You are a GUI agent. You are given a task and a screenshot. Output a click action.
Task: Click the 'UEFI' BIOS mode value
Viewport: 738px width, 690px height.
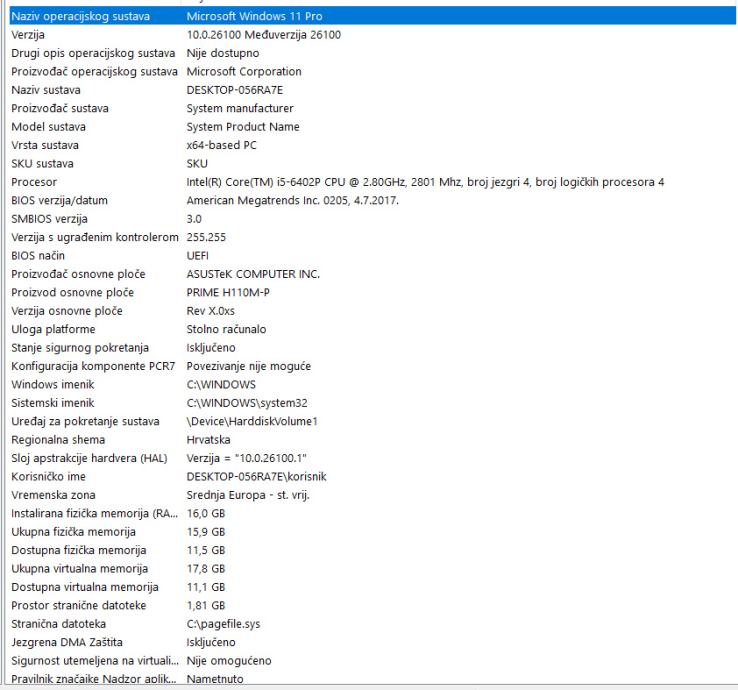tap(197, 256)
